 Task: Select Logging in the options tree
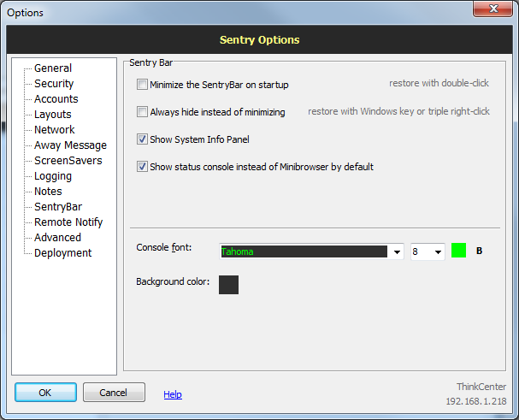(x=53, y=176)
